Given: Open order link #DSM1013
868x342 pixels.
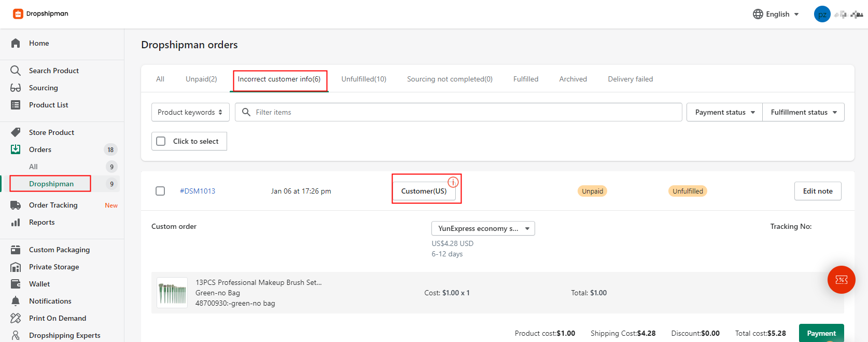Looking at the screenshot, I should pos(198,191).
